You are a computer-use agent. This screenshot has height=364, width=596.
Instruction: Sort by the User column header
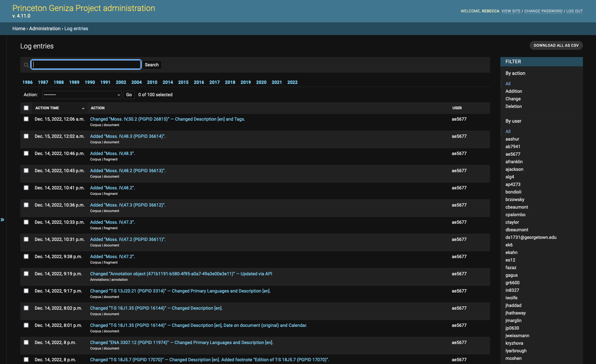click(x=457, y=108)
